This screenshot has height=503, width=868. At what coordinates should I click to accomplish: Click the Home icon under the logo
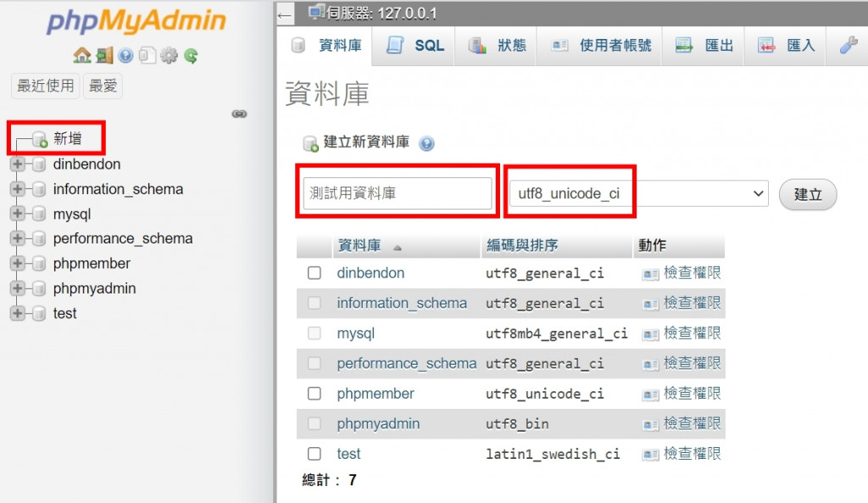pos(82,55)
